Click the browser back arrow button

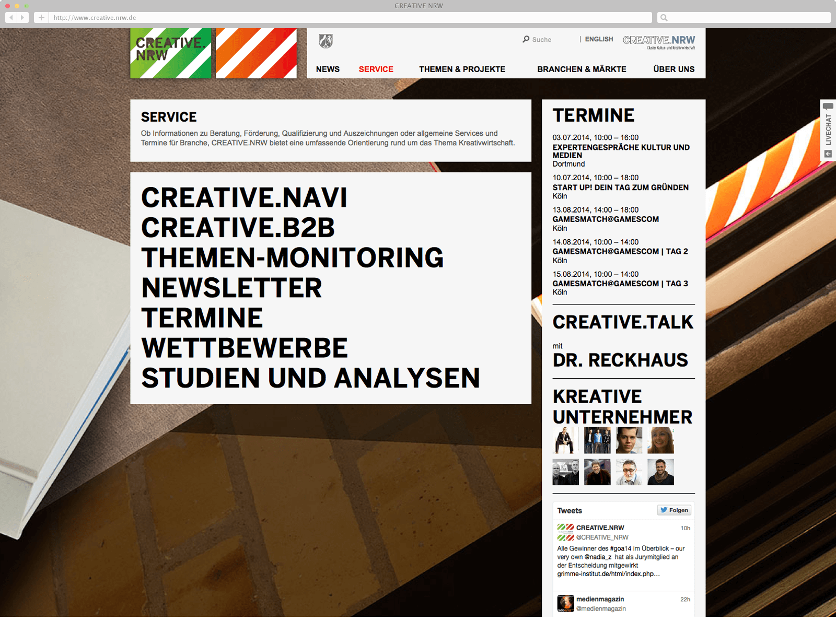11,17
